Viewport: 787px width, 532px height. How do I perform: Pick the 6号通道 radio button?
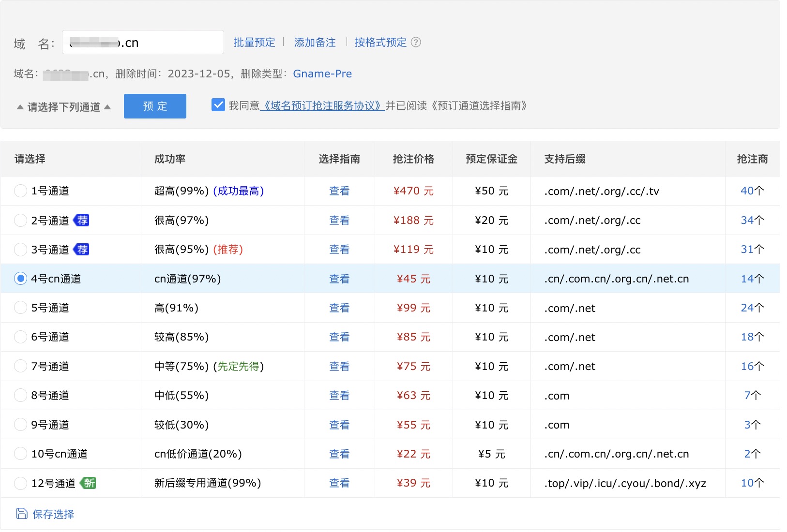coord(20,337)
